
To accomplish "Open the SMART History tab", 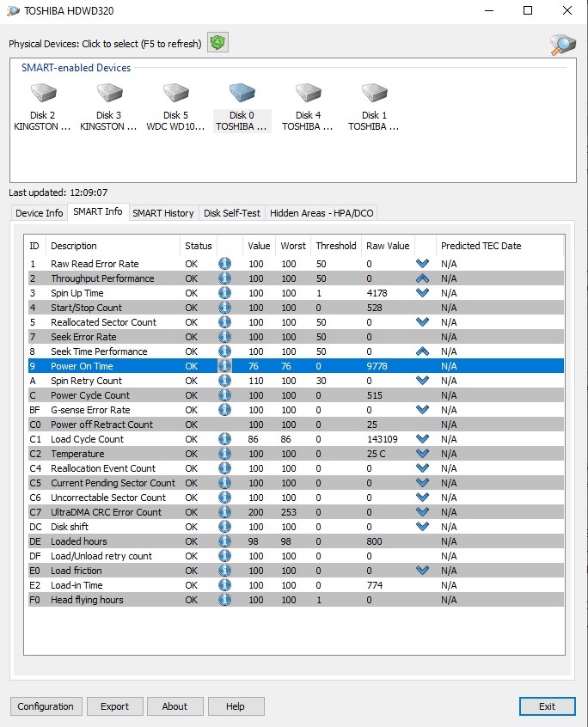I will click(163, 213).
